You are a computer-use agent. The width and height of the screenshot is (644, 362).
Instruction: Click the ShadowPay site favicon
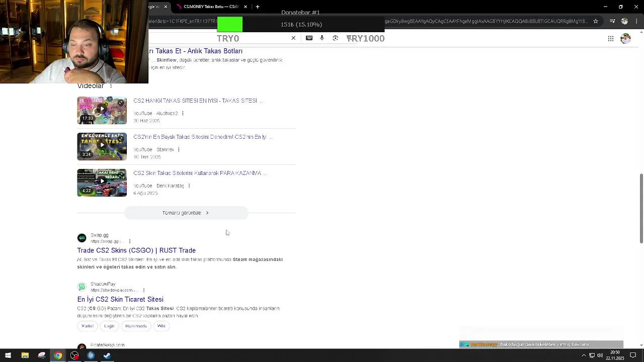pyautogui.click(x=82, y=287)
